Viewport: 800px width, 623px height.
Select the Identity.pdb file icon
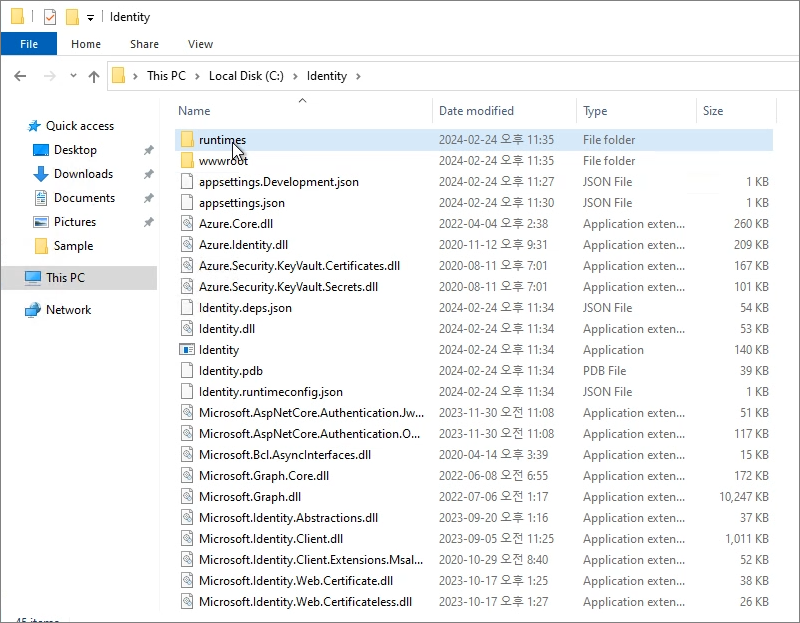(x=187, y=370)
